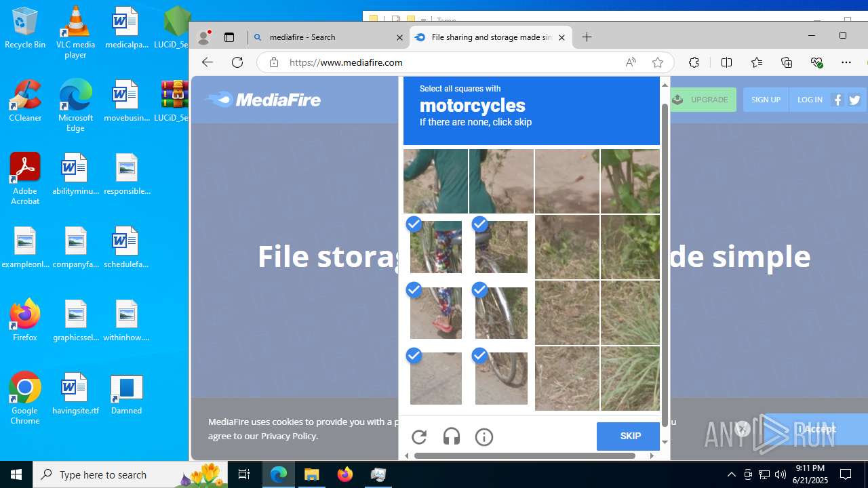The image size is (868, 488).
Task: Open MediaFire Facebook icon
Action: 838,100
